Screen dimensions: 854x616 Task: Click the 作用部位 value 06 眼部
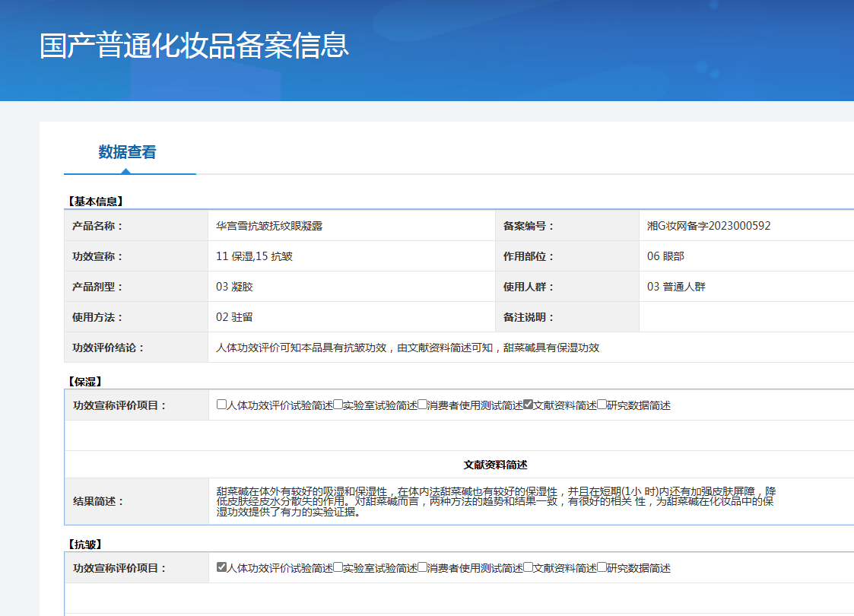[665, 256]
